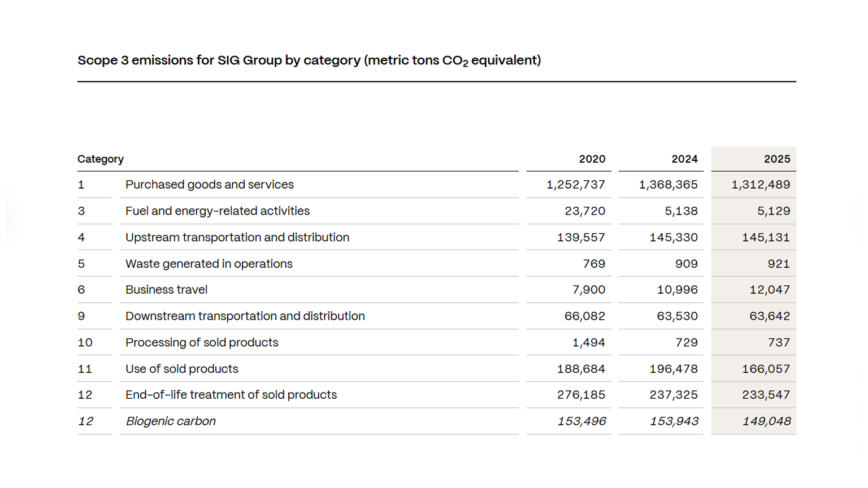Click category number 3 beside Fuel and energy
This screenshot has width=868, height=488.
tap(81, 211)
